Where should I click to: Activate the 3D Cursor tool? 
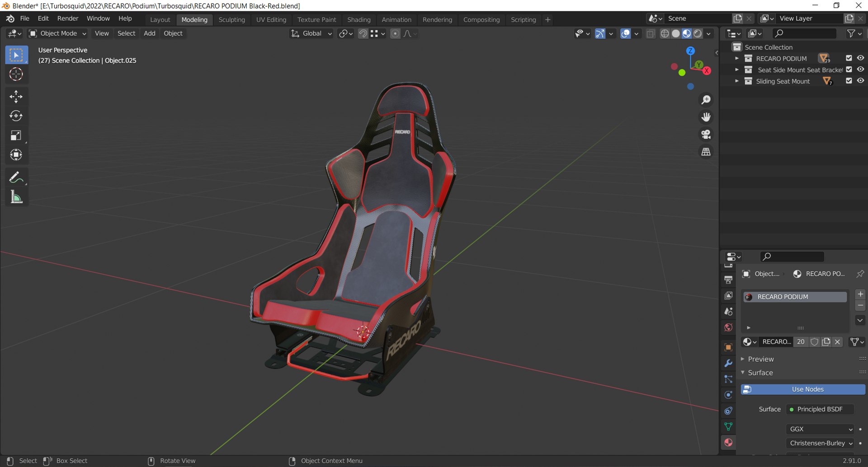(16, 75)
